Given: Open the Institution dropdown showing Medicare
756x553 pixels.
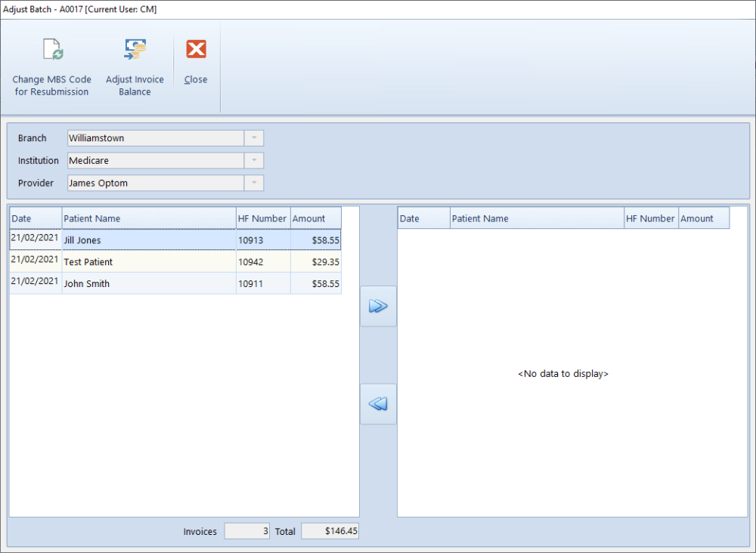Looking at the screenshot, I should [x=254, y=160].
